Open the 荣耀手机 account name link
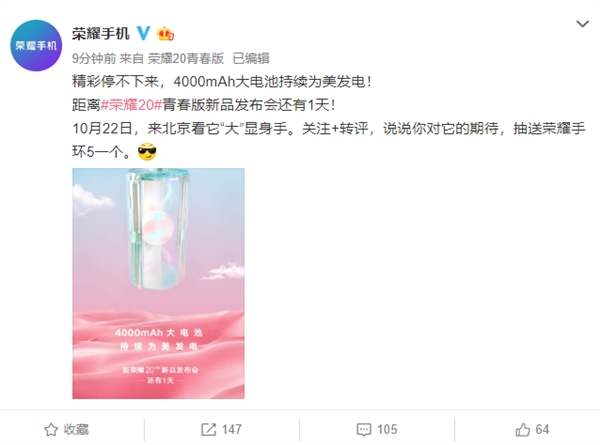Viewport: 600px width, 445px height. pyautogui.click(x=101, y=34)
